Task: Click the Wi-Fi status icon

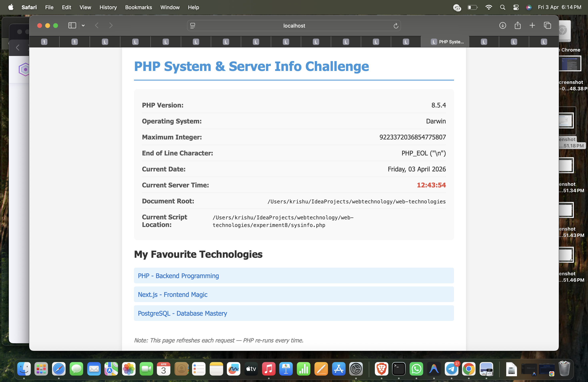Action: (489, 7)
